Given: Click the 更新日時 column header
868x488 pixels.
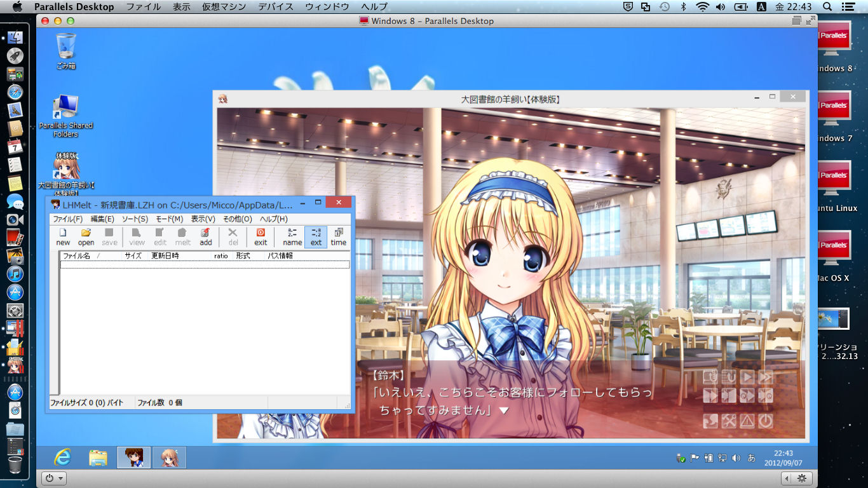Looking at the screenshot, I should tap(180, 255).
